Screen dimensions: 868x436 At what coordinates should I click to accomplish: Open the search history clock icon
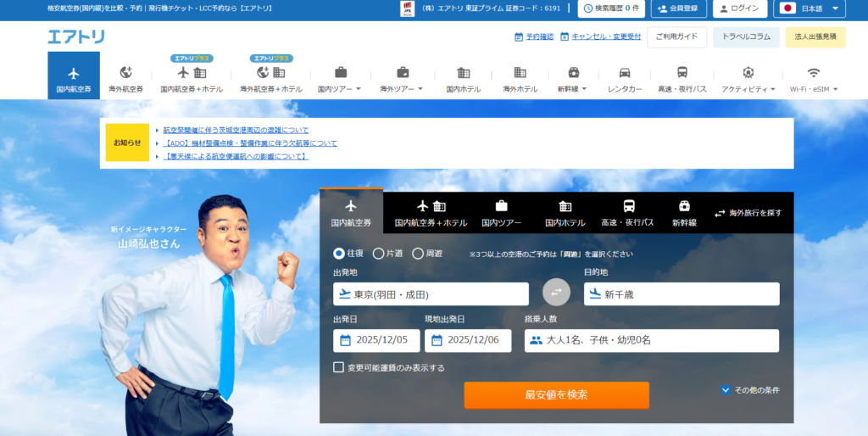tap(588, 8)
